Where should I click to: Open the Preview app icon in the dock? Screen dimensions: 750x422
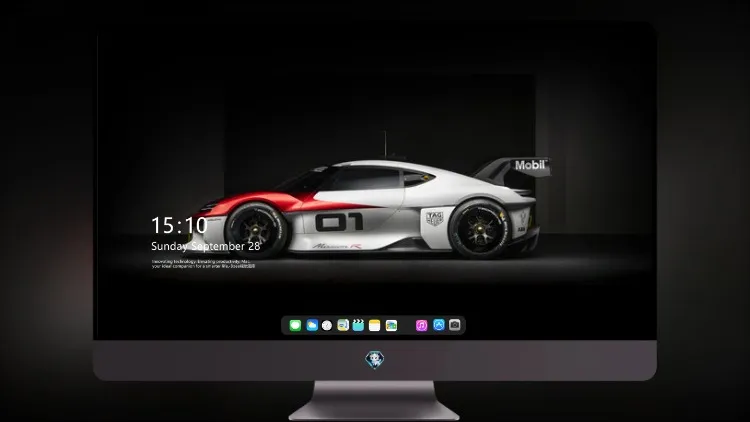pos(343,325)
